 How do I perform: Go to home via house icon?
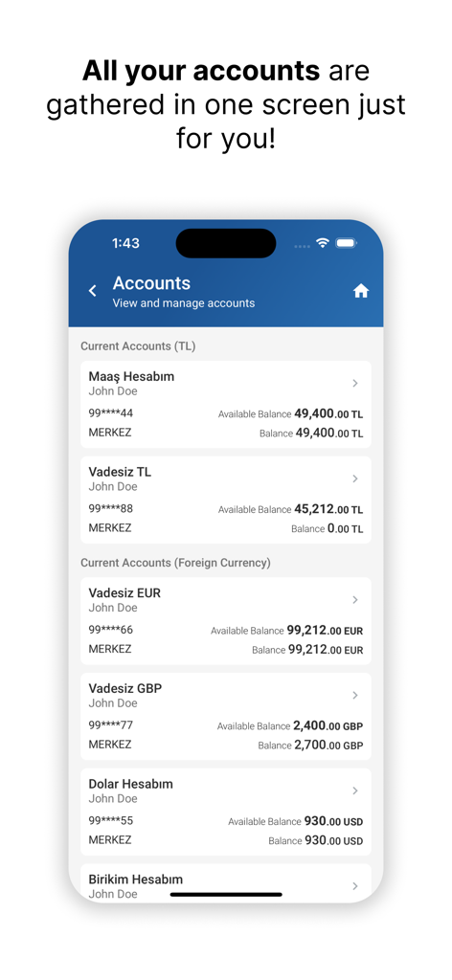[x=361, y=291]
